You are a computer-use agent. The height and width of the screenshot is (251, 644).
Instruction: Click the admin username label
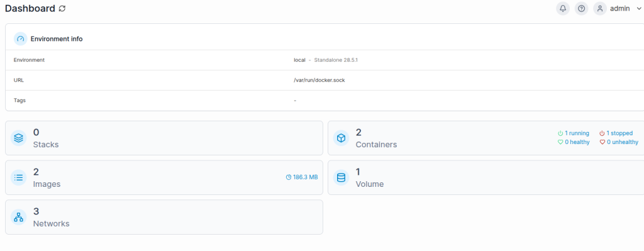[x=619, y=8]
